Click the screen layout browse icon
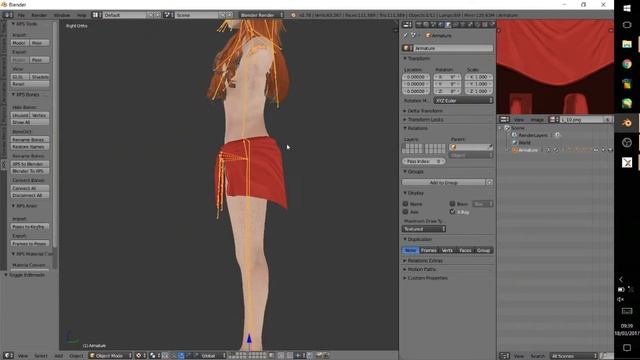The height and width of the screenshot is (360, 640). [96, 15]
